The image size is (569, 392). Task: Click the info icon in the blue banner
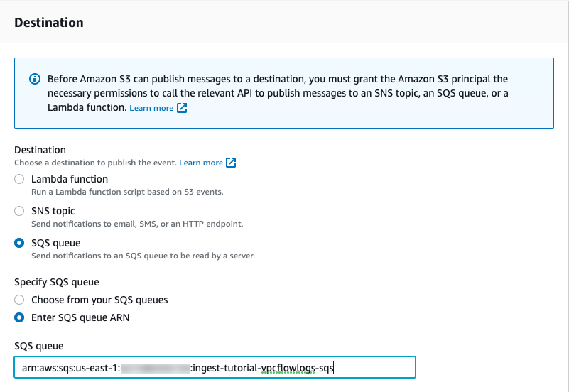pyautogui.click(x=35, y=79)
